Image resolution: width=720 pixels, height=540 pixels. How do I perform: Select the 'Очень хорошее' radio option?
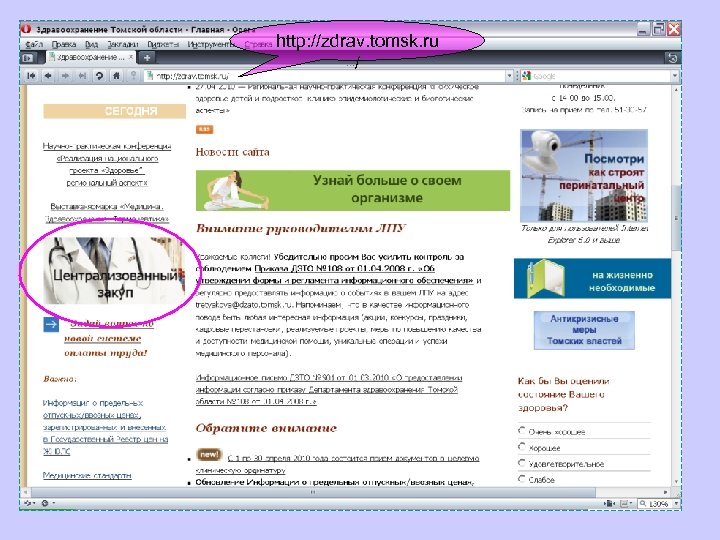(522, 431)
